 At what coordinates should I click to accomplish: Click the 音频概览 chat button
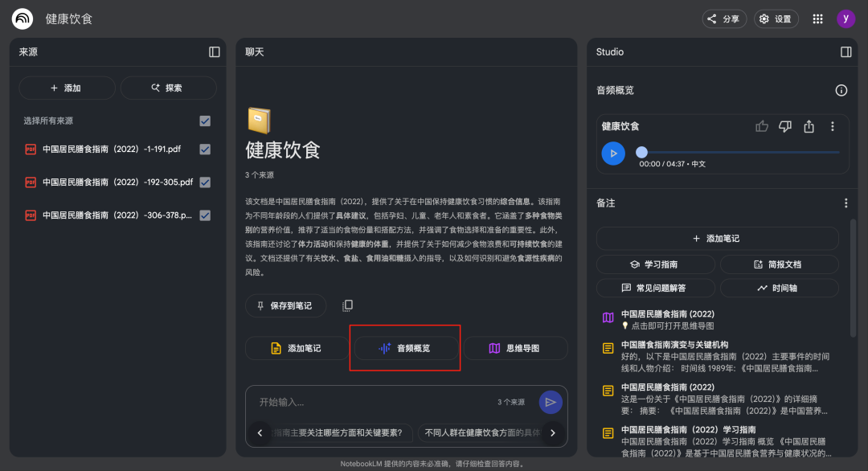(x=407, y=348)
